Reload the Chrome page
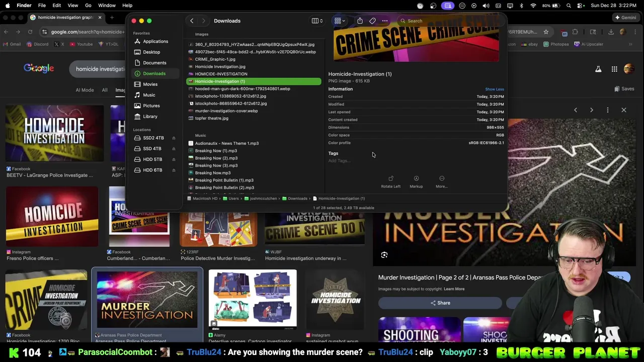The image size is (644, 362). (x=30, y=32)
